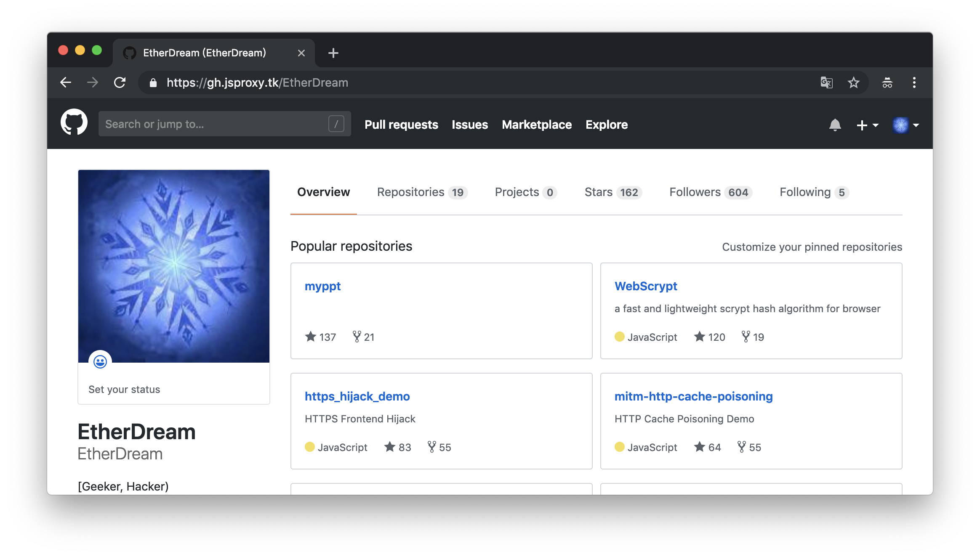The width and height of the screenshot is (980, 557).
Task: Bookmark page with the star icon
Action: point(853,82)
